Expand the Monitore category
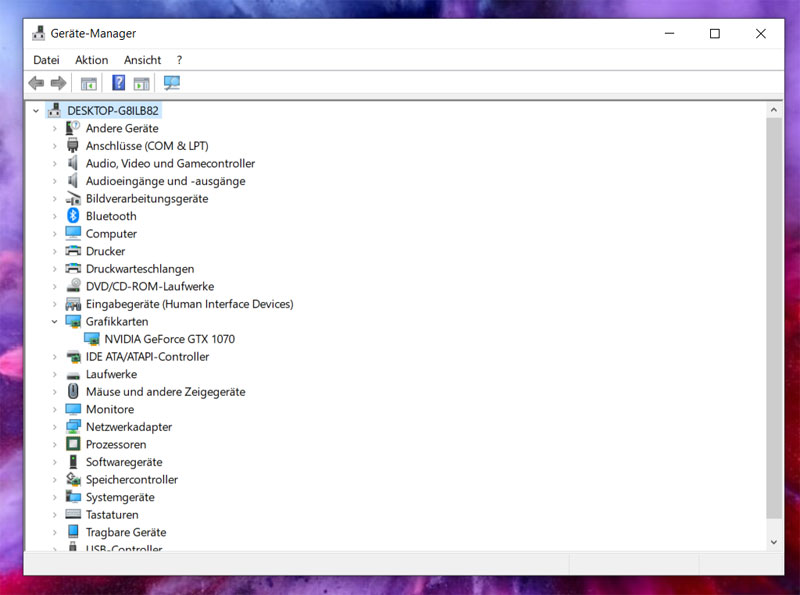 click(54, 409)
